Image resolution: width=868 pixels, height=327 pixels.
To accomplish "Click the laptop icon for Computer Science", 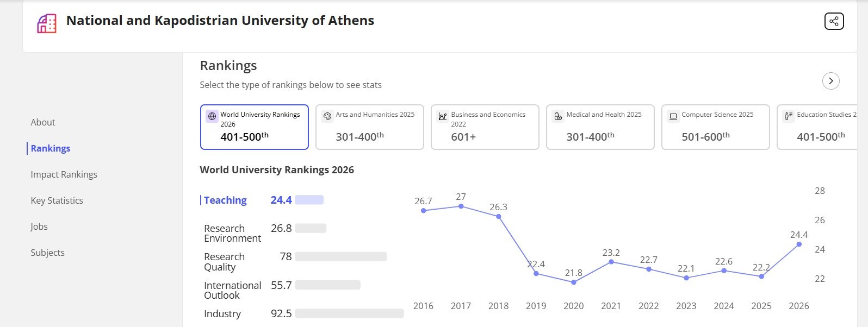I will 673,116.
